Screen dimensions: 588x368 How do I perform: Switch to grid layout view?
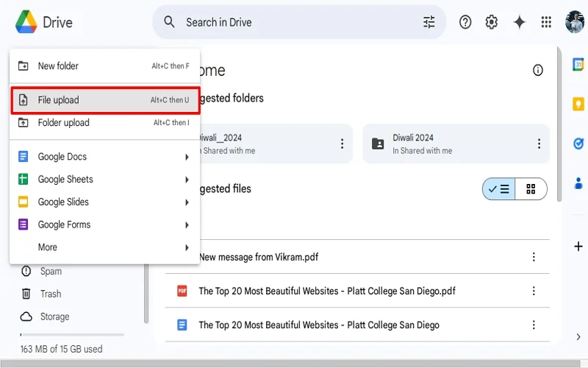click(x=531, y=189)
